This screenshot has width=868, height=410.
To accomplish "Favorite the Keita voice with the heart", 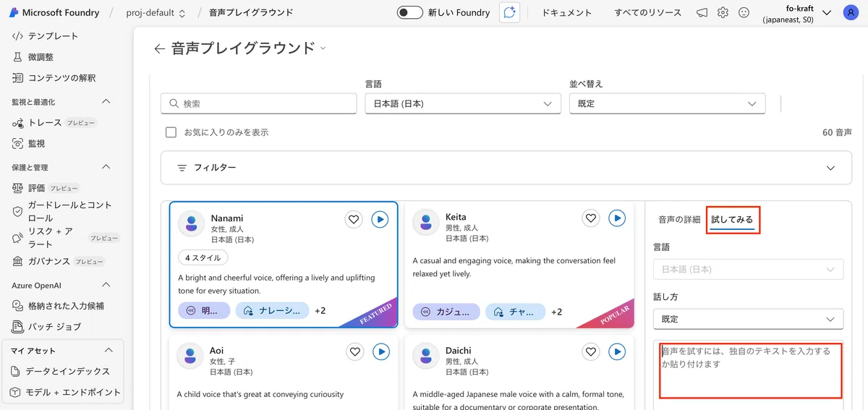I will coord(591,218).
